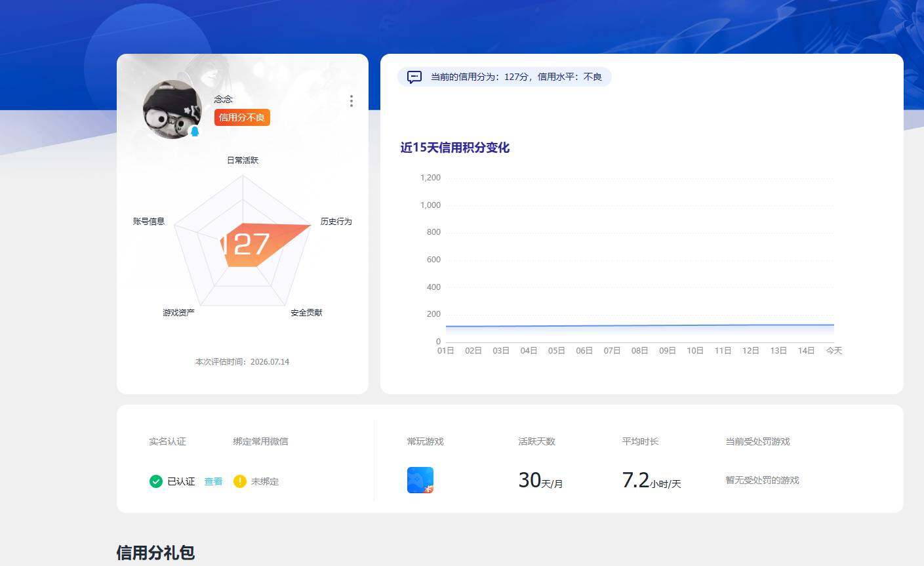The height and width of the screenshot is (566, 924).
Task: Click the 1,200 value on chart y-axis
Action: [430, 178]
